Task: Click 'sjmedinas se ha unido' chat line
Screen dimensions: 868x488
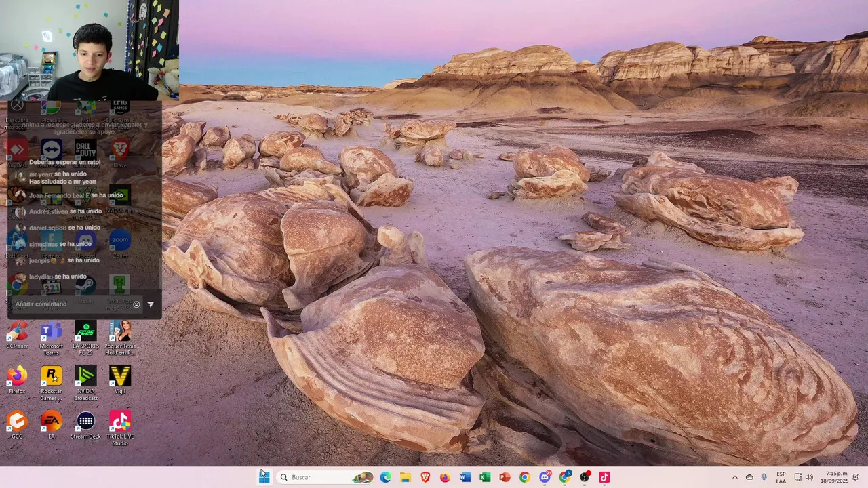Action: point(60,244)
